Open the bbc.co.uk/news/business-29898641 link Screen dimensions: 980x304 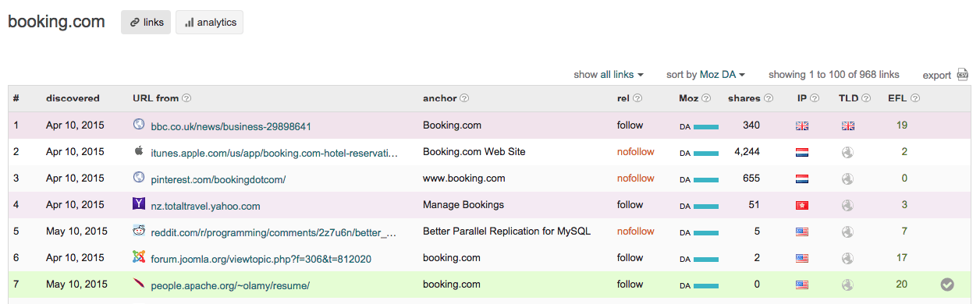pos(231,125)
